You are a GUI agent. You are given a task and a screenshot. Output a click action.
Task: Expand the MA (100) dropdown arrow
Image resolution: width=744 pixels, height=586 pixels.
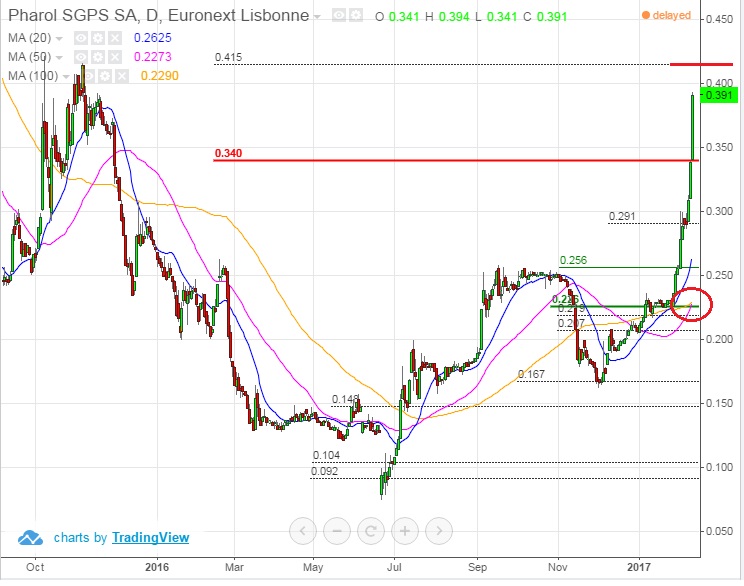pyautogui.click(x=66, y=76)
